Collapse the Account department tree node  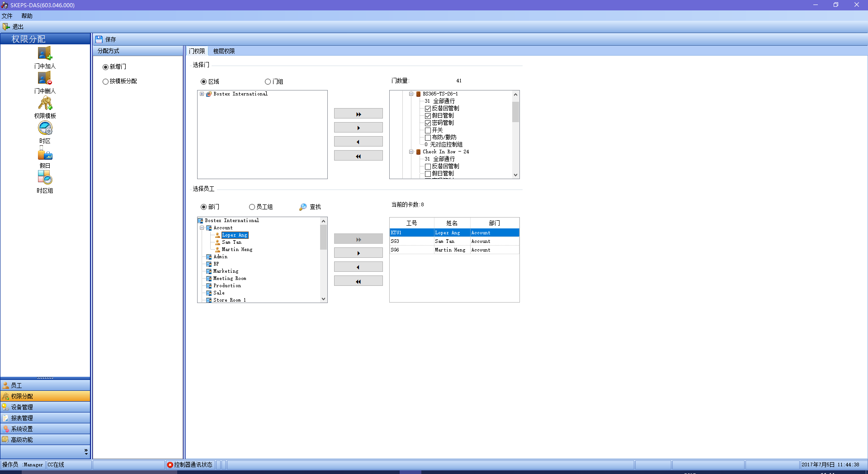[202, 228]
